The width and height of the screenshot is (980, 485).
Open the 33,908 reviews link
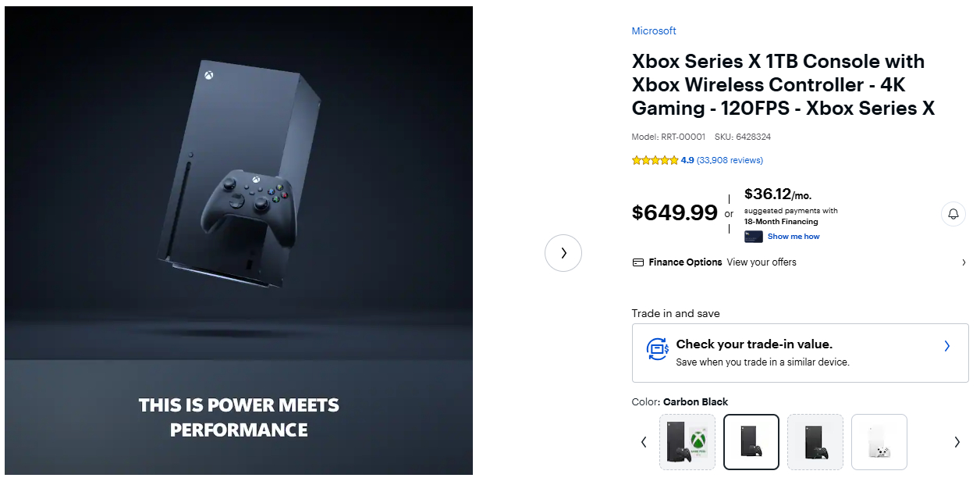[x=730, y=160]
